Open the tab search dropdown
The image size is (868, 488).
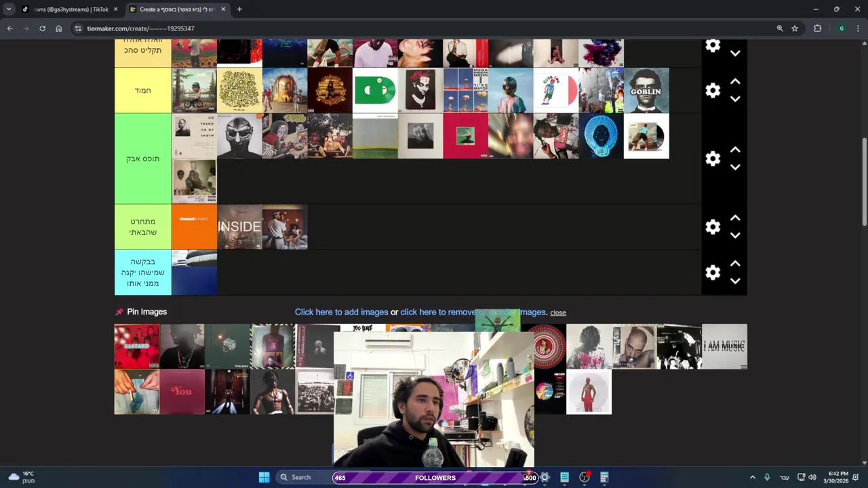(x=8, y=9)
